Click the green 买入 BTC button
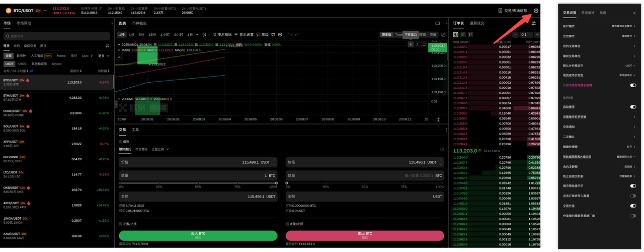This screenshot has width=644, height=252. click(198, 235)
